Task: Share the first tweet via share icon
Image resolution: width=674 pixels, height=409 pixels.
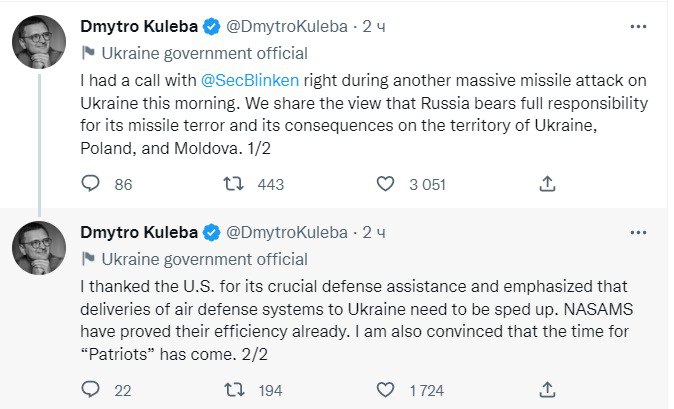Action: (547, 184)
